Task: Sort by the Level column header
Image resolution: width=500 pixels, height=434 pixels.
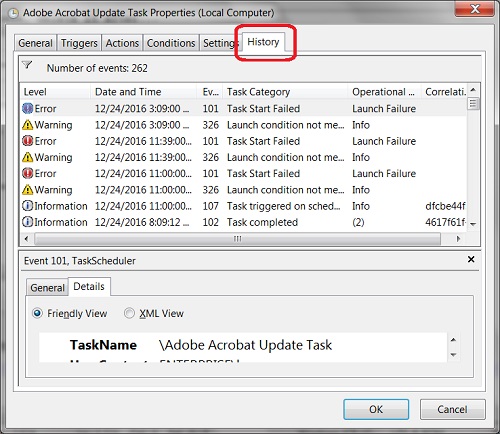Action: pos(55,92)
